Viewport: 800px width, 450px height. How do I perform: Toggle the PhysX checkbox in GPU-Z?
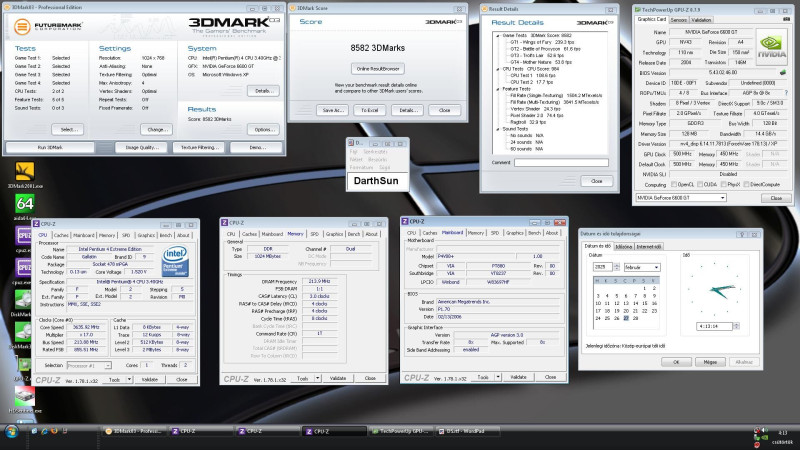coord(722,184)
